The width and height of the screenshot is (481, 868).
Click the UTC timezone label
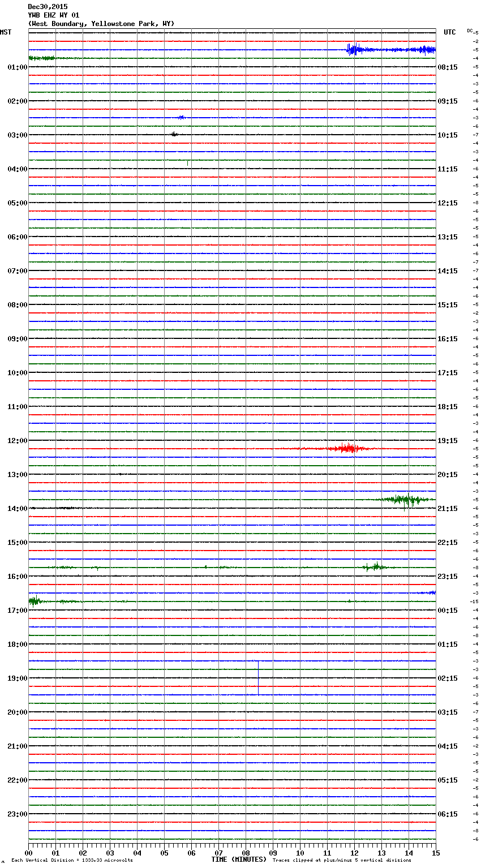tap(450, 32)
